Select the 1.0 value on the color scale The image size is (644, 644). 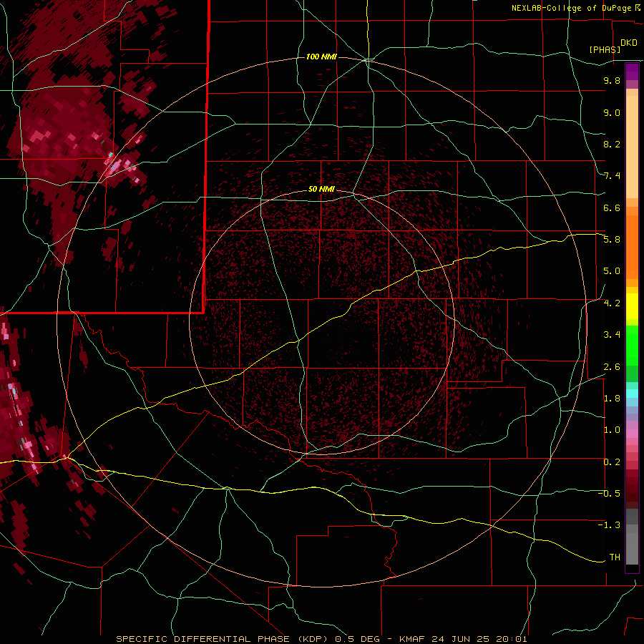point(612,430)
